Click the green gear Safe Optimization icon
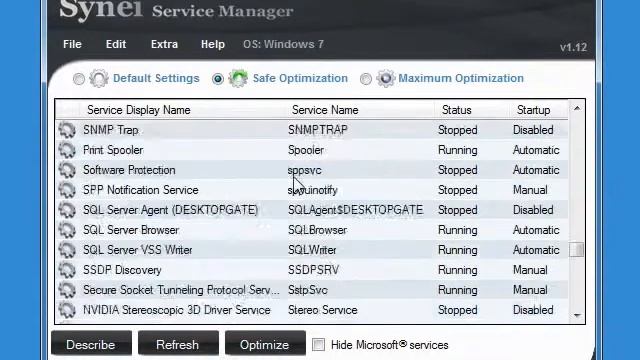This screenshot has height=360, width=640. pos(238,78)
